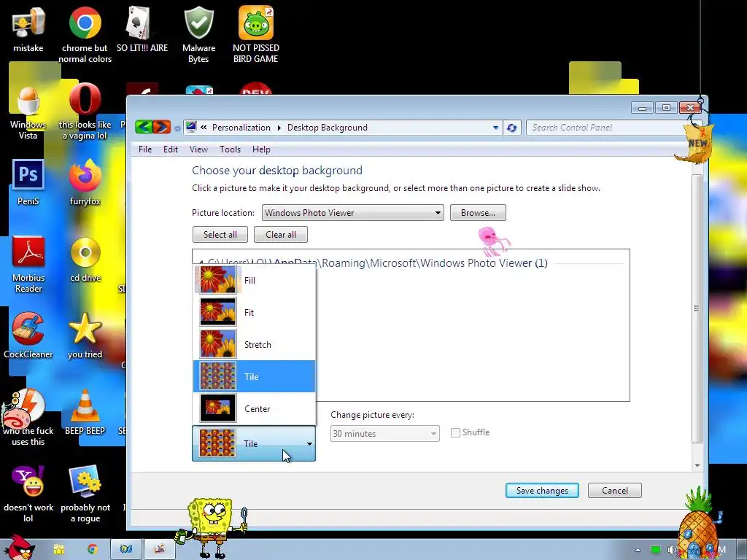The width and height of the screenshot is (747, 560).
Task: Open the 'Change picture every' 30 minutes dropdown
Action: pos(385,433)
